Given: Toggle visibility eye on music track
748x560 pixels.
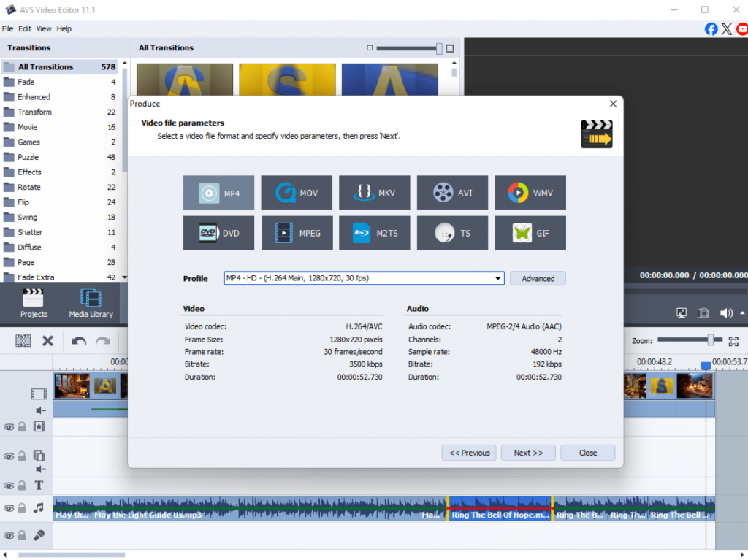Looking at the screenshot, I should (9, 508).
